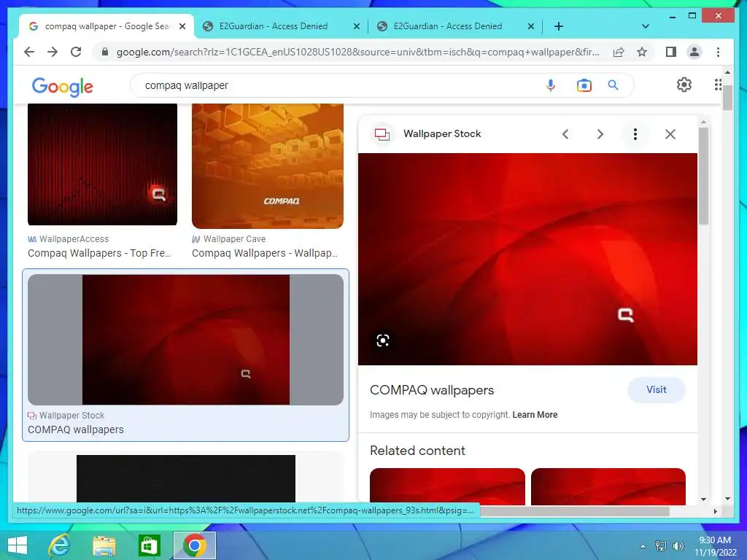Screen dimensions: 747x560
Task: Bookmark this page with the star
Action: tap(642, 52)
